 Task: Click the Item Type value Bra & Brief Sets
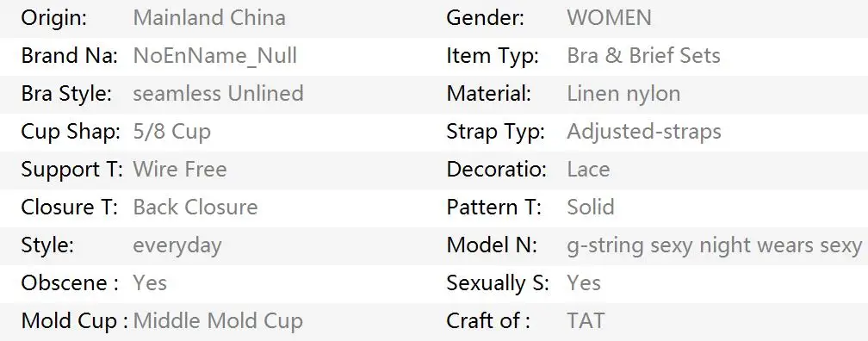[644, 55]
